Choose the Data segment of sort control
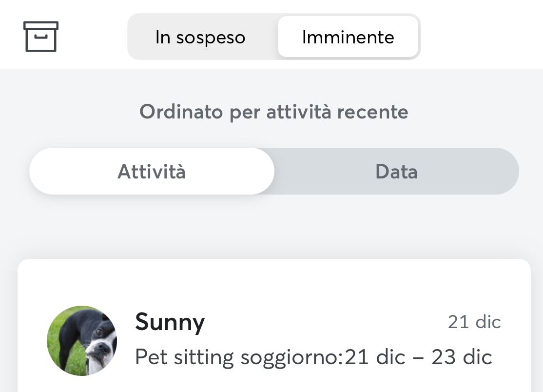543x392 pixels. [x=396, y=171]
